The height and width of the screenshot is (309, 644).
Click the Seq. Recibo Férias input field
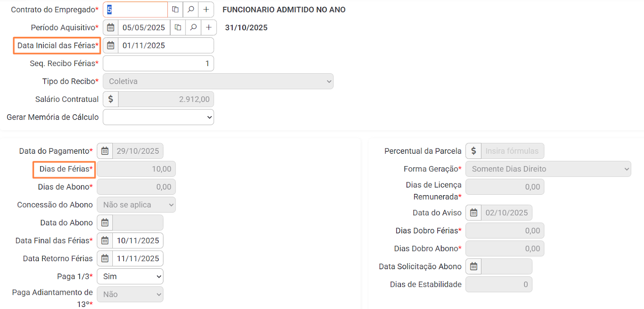(x=158, y=63)
